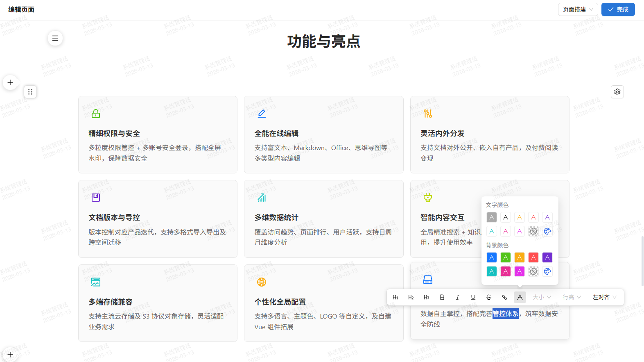
Task: Close the text color picker via A button
Action: [x=520, y=297]
